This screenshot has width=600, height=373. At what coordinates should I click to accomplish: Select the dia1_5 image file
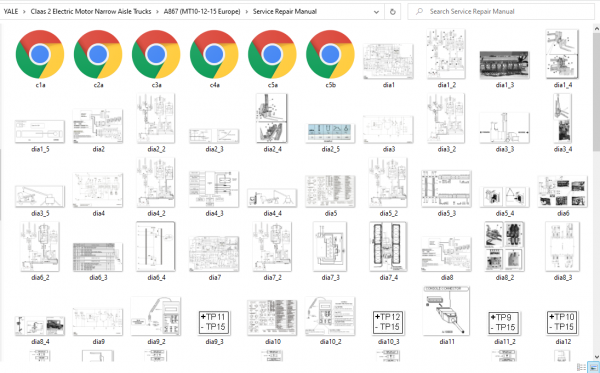40,131
